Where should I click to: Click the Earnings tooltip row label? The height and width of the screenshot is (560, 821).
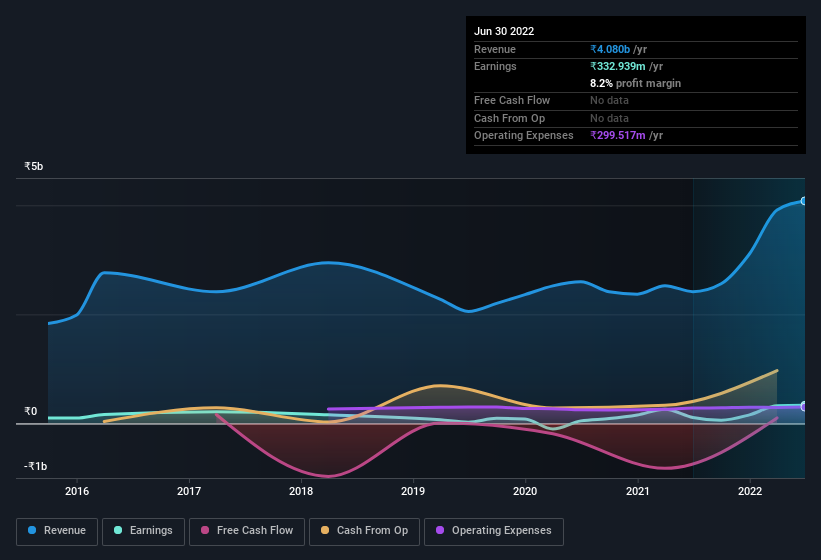click(x=495, y=66)
